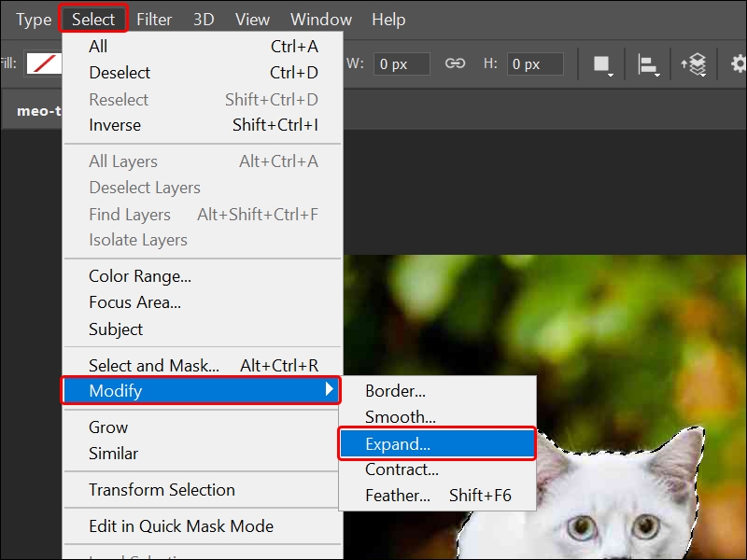Open the Filter menu
747x560 pixels.
(x=154, y=19)
